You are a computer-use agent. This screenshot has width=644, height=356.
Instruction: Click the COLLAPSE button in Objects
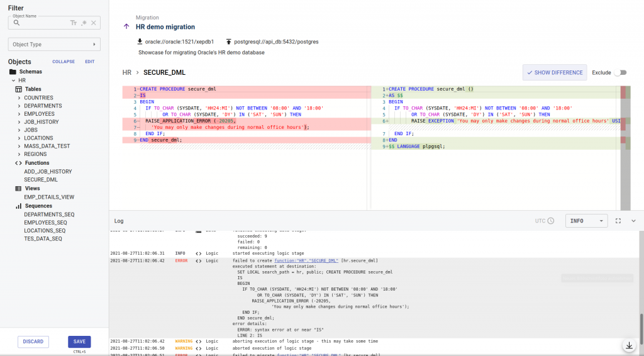point(64,62)
